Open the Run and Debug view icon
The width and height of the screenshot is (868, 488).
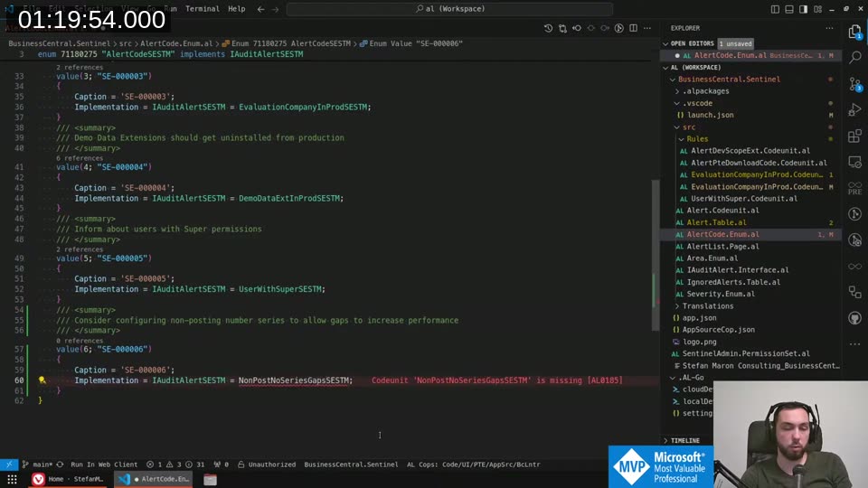pyautogui.click(x=855, y=110)
